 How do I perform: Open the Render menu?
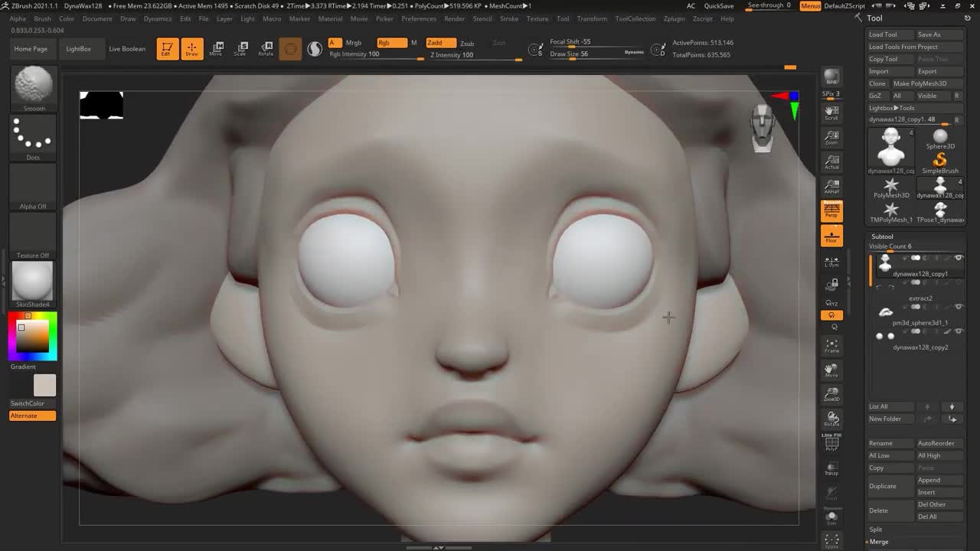point(455,18)
